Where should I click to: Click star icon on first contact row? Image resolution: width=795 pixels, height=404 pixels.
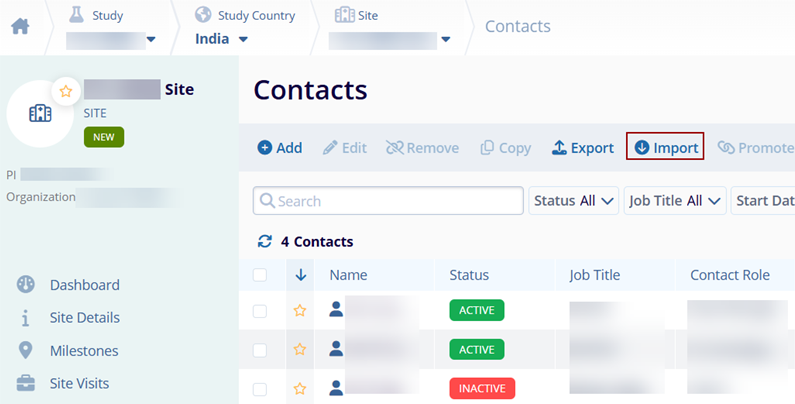(299, 311)
